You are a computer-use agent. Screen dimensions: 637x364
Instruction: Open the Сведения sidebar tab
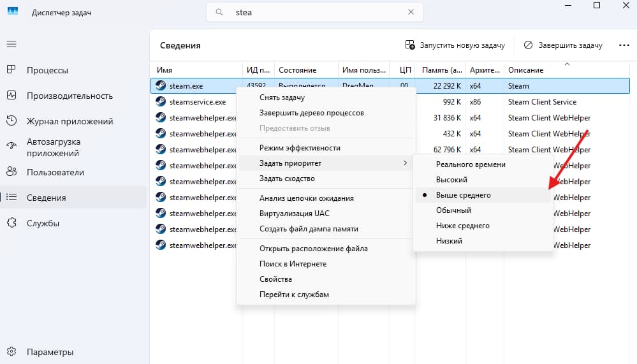(x=73, y=198)
